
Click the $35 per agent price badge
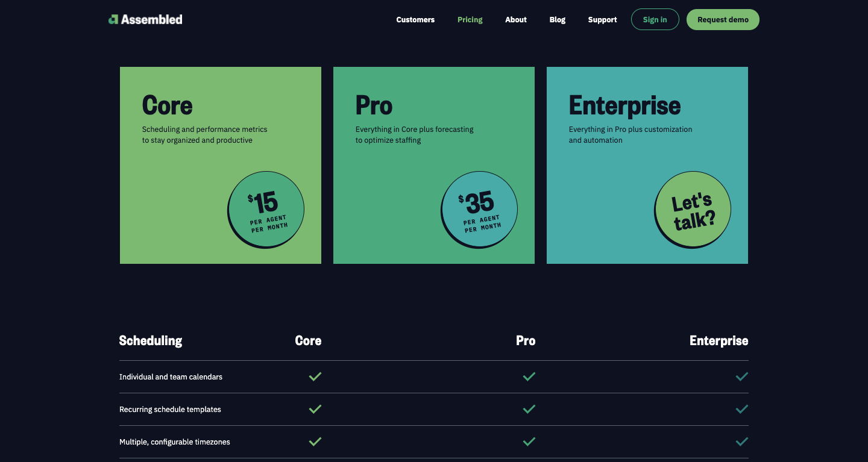click(479, 210)
